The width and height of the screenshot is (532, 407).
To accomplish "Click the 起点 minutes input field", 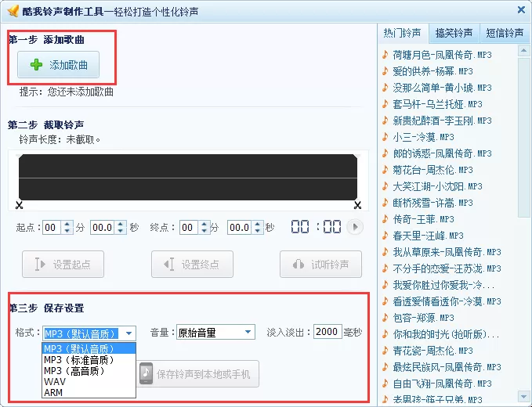I will 52,228.
